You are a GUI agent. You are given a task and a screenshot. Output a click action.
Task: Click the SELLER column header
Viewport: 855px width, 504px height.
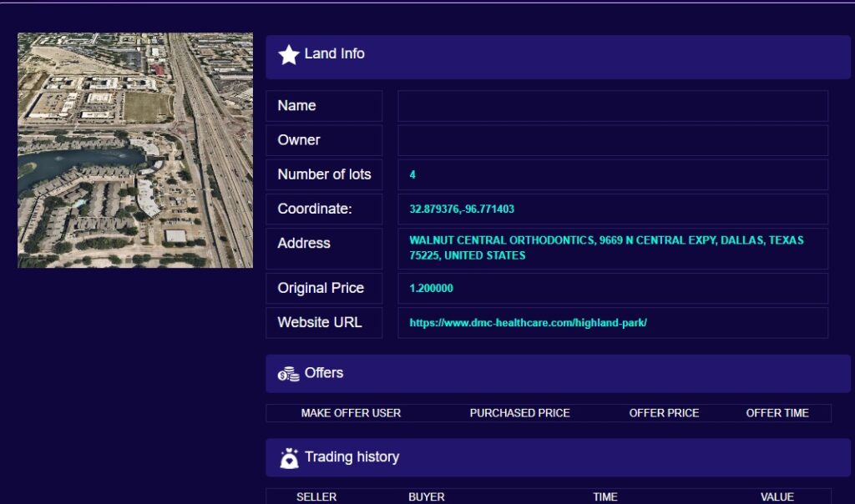[x=316, y=496]
